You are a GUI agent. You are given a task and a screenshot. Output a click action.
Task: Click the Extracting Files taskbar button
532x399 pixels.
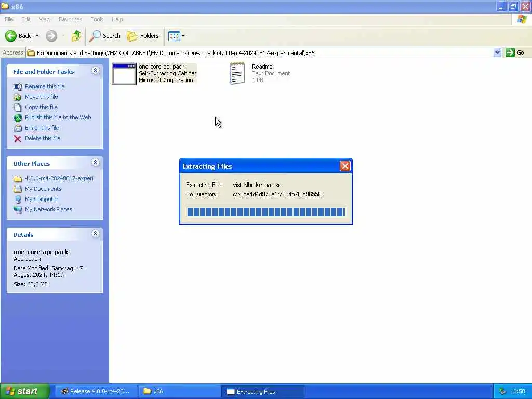(262, 392)
